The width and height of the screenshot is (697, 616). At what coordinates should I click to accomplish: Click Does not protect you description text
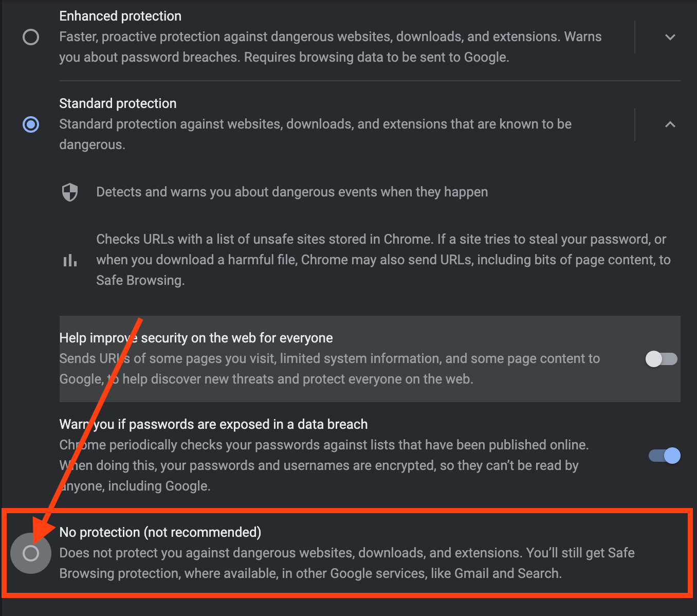(347, 563)
